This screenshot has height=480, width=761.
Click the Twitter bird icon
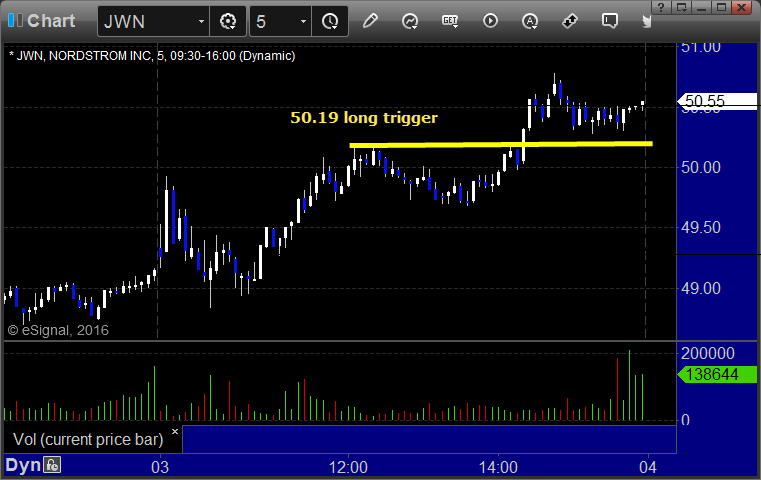647,21
